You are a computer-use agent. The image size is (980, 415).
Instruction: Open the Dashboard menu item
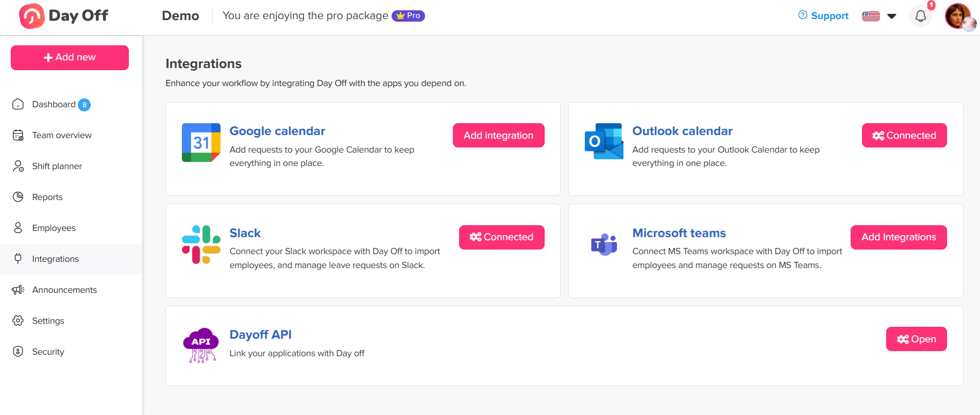coord(54,104)
